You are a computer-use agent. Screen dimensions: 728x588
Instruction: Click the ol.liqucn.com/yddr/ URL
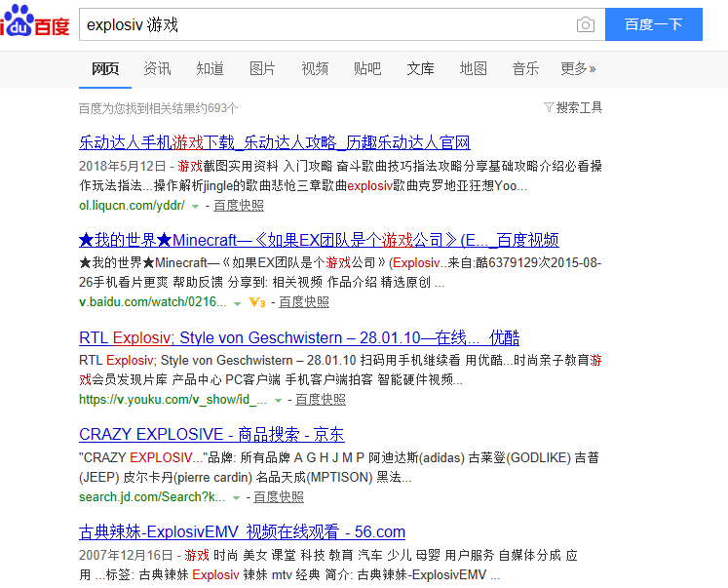click(132, 206)
